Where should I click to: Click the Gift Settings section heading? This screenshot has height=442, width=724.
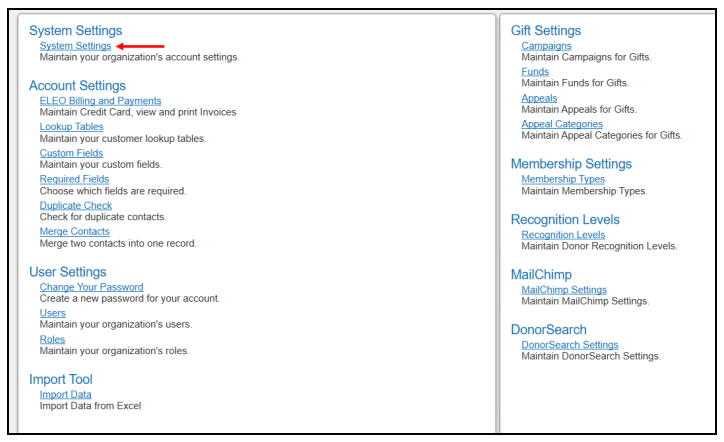click(546, 30)
